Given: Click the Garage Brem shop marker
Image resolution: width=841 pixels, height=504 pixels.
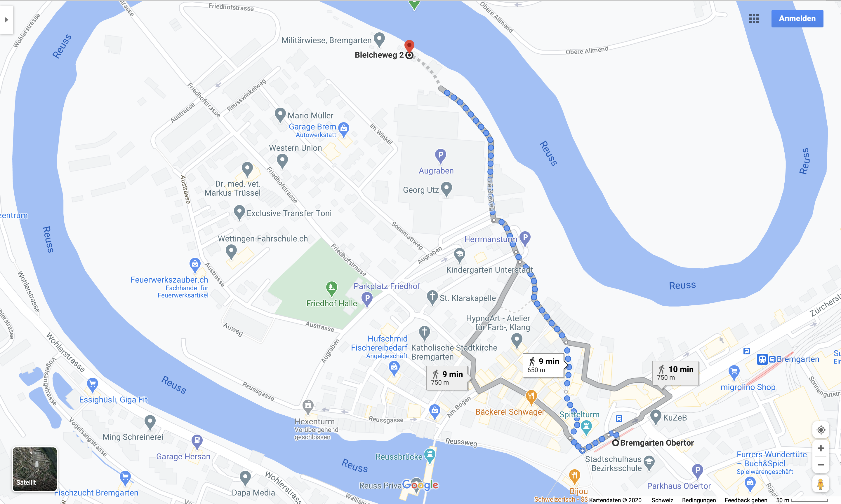Looking at the screenshot, I should pos(344,129).
